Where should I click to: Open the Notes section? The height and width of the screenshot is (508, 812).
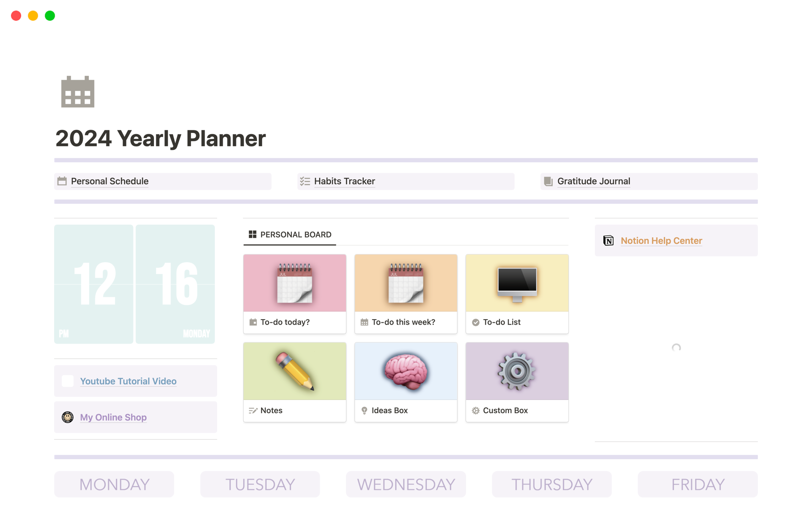pos(295,381)
